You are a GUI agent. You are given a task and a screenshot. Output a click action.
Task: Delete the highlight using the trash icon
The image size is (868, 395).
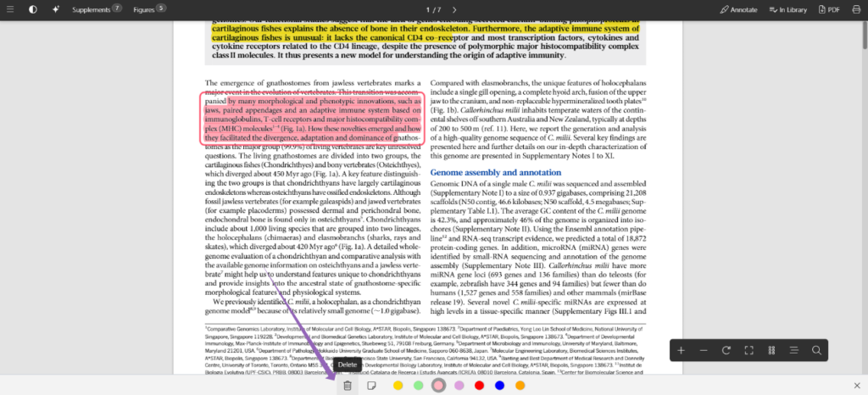pyautogui.click(x=347, y=386)
